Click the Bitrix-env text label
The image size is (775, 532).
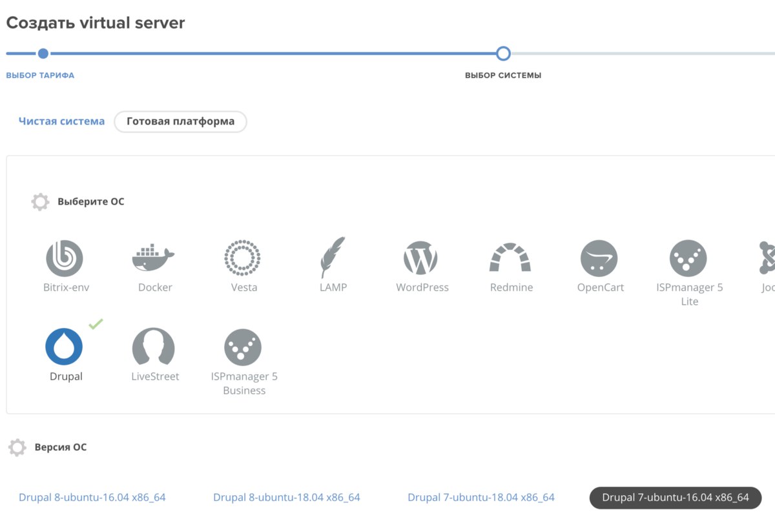66,287
